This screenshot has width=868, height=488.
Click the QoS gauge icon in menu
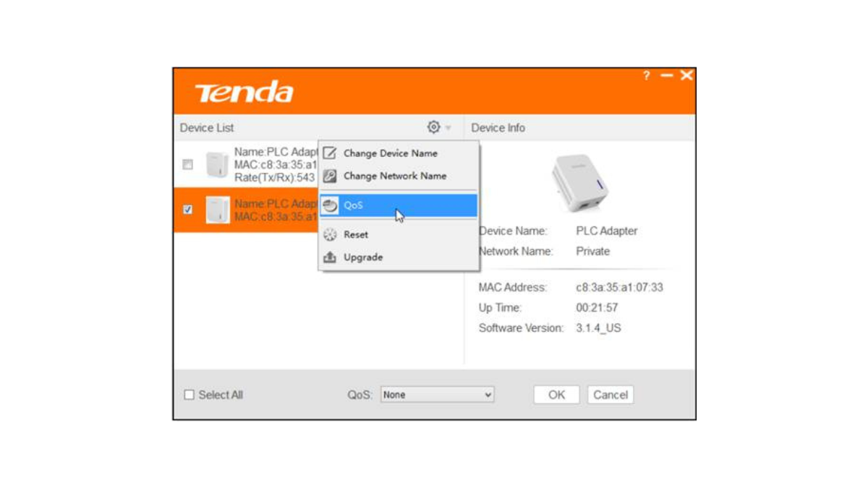click(x=330, y=205)
